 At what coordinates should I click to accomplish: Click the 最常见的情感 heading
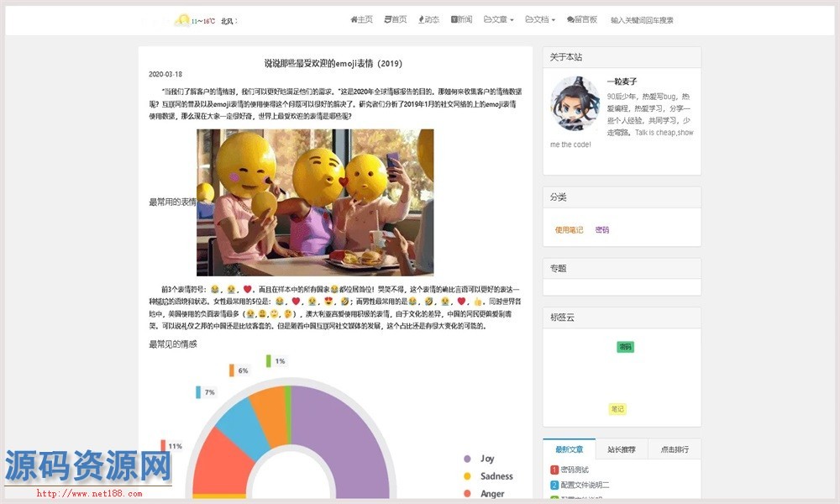tap(173, 344)
